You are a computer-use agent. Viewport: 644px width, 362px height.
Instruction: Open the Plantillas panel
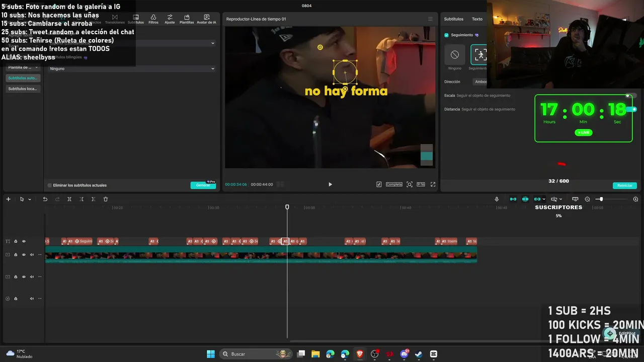(187, 19)
